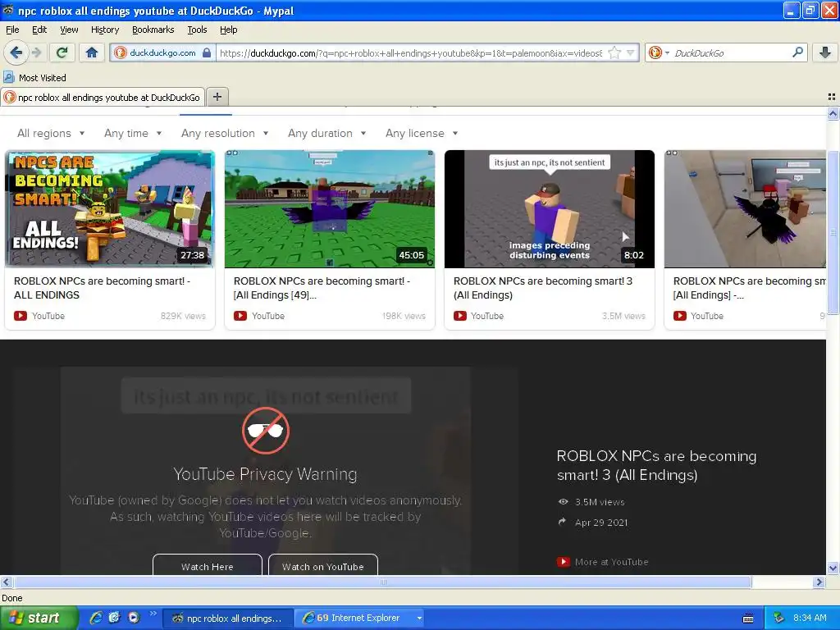840x630 pixels.
Task: Expand the Quick Launch overflow chevron
Action: click(153, 614)
